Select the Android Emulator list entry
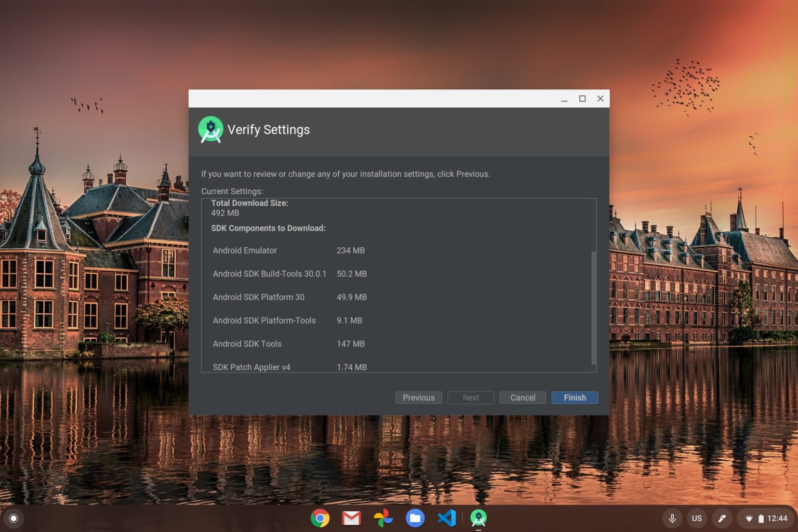Viewport: 798px width, 532px height. point(245,250)
